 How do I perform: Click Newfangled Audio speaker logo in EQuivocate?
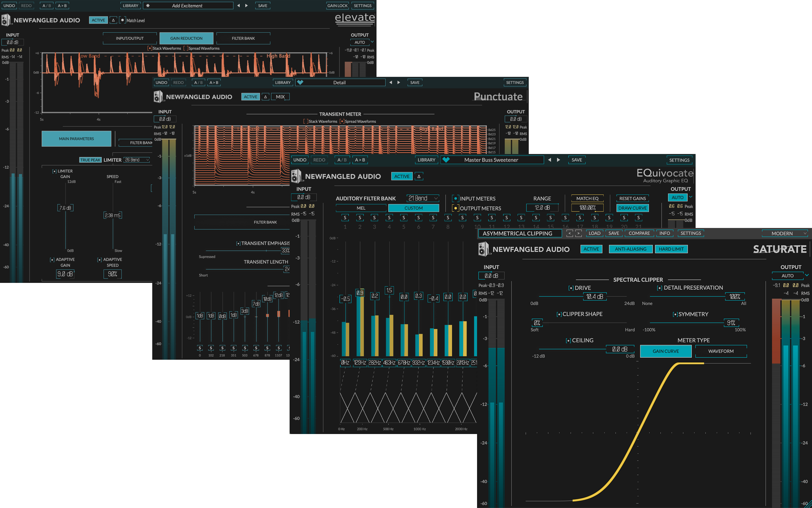(x=297, y=177)
